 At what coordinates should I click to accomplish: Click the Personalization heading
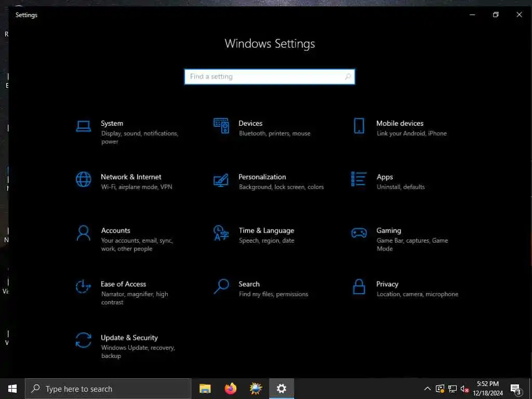tap(262, 177)
